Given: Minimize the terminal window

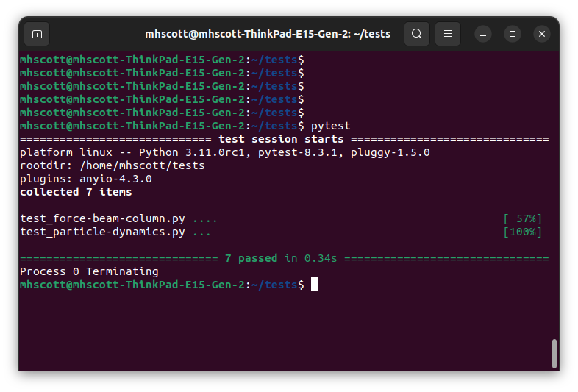Looking at the screenshot, I should (483, 34).
